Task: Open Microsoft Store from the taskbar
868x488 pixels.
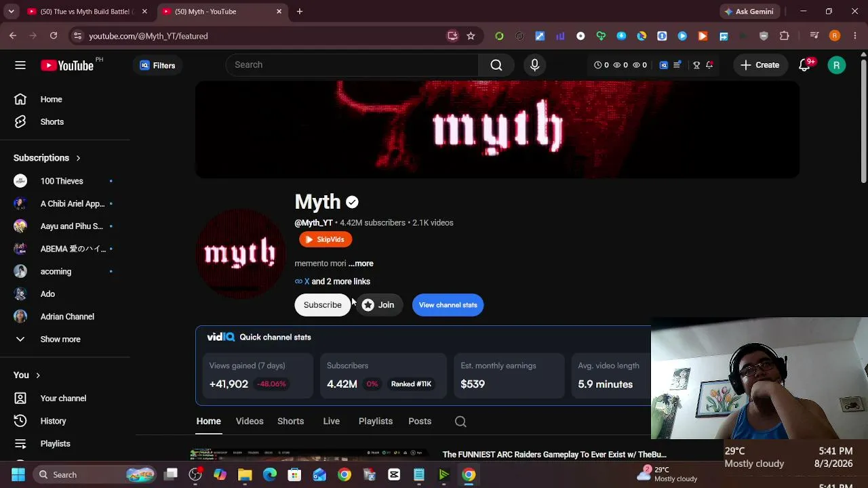Action: [x=294, y=474]
